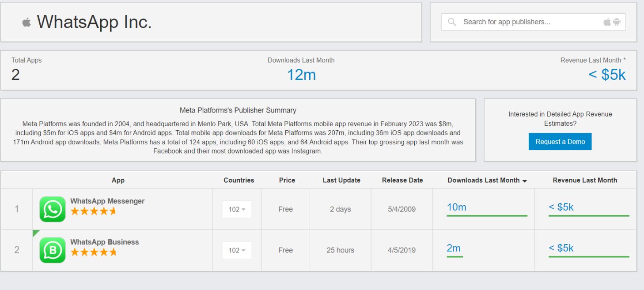Viewport: 644px width, 290px height.
Task: Sort by Countries column header
Action: coord(239,180)
